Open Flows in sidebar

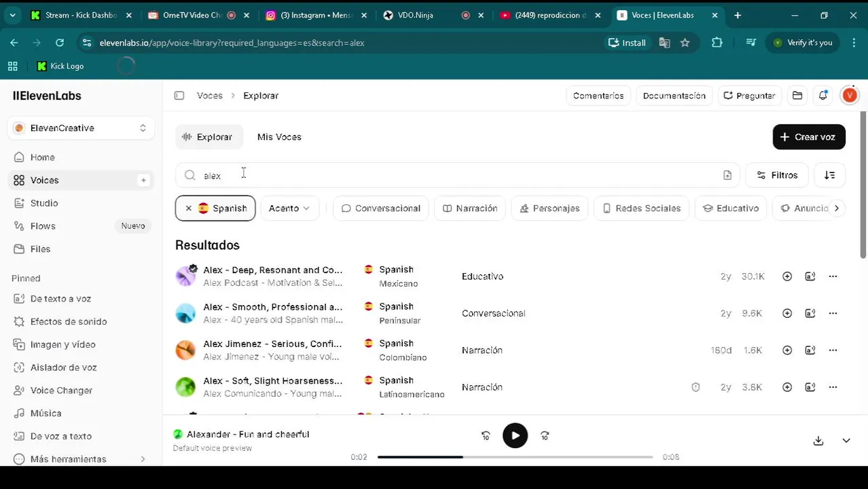pyautogui.click(x=81, y=226)
